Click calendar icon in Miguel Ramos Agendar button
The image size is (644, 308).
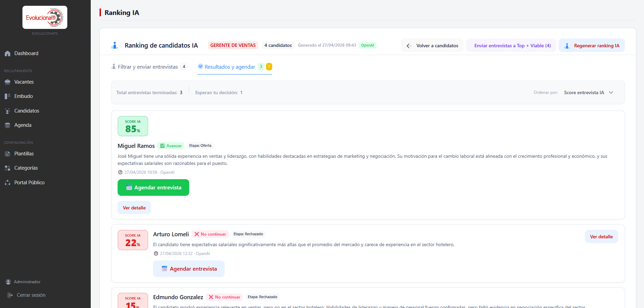point(129,188)
